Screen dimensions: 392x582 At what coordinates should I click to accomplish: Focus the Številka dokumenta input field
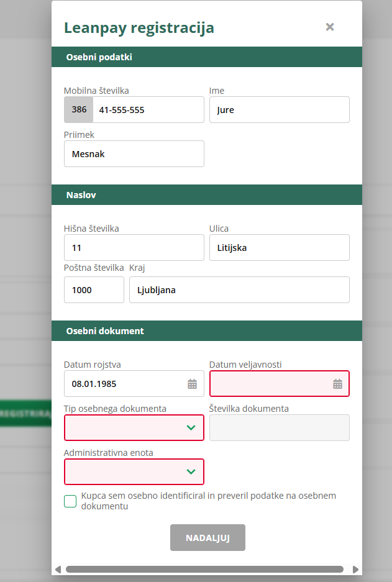[x=279, y=428]
